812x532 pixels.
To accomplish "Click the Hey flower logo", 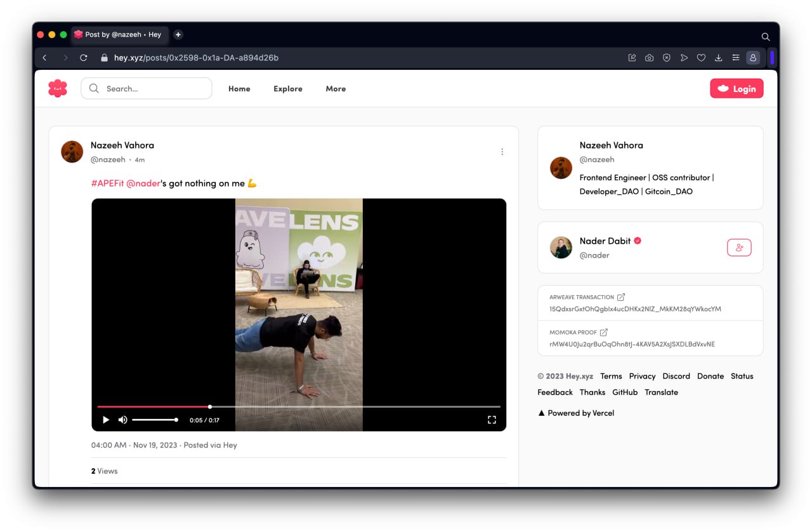I will coord(58,88).
